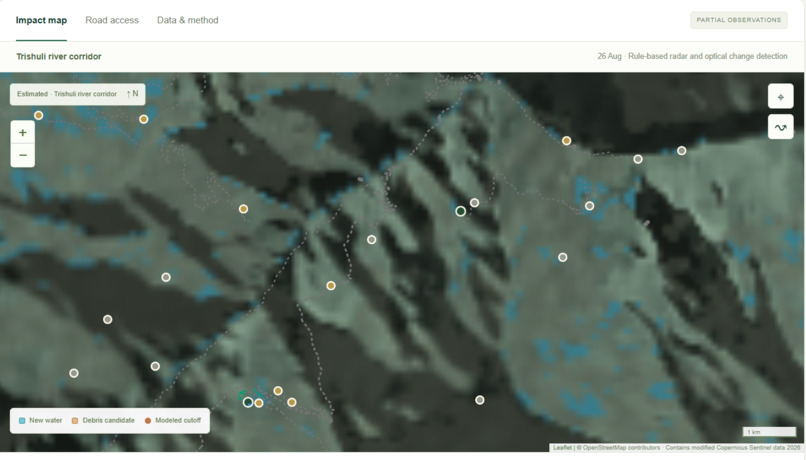Click the Modeled cutoff red legend swatch

148,420
